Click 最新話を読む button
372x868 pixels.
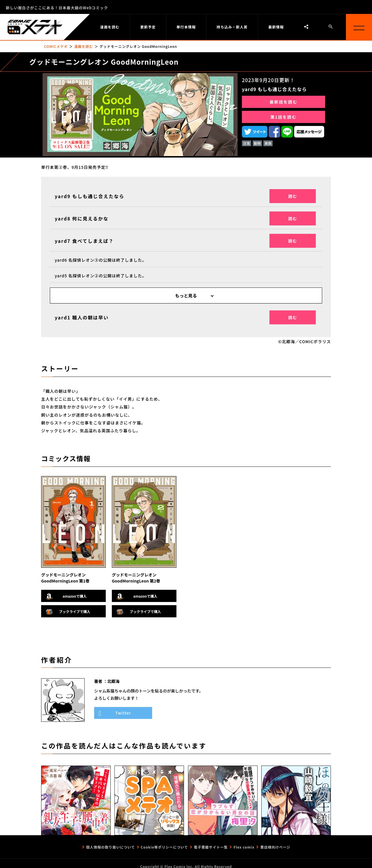(x=283, y=102)
